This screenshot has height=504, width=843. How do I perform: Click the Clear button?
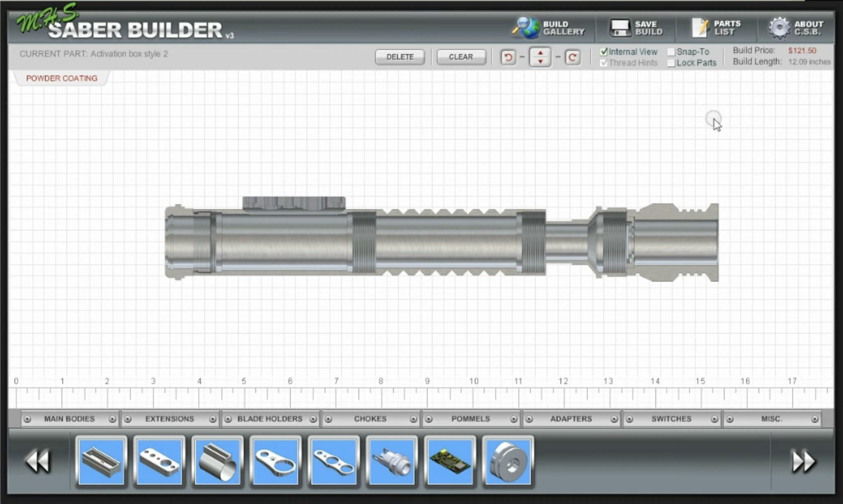click(x=461, y=57)
